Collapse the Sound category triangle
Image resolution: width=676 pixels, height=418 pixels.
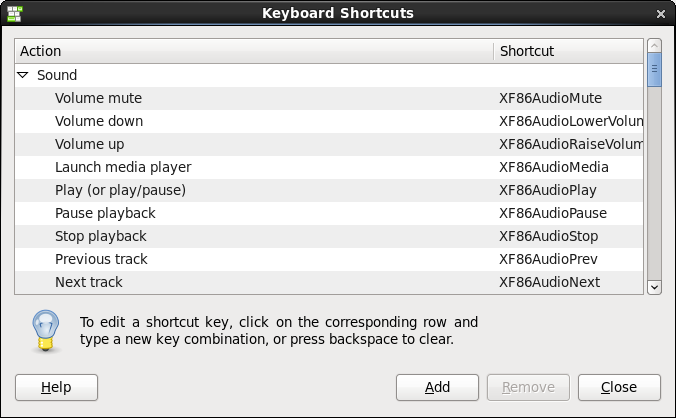tap(23, 75)
